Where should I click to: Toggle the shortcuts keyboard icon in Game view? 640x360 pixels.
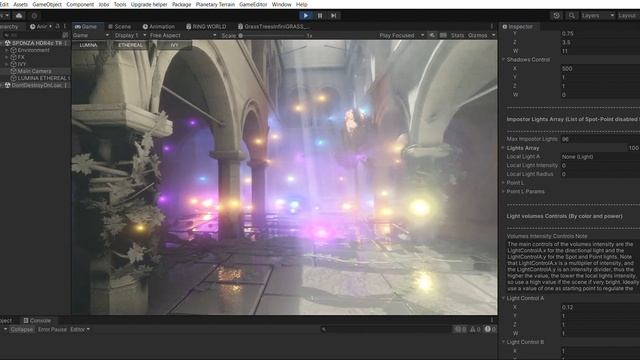[x=443, y=36]
